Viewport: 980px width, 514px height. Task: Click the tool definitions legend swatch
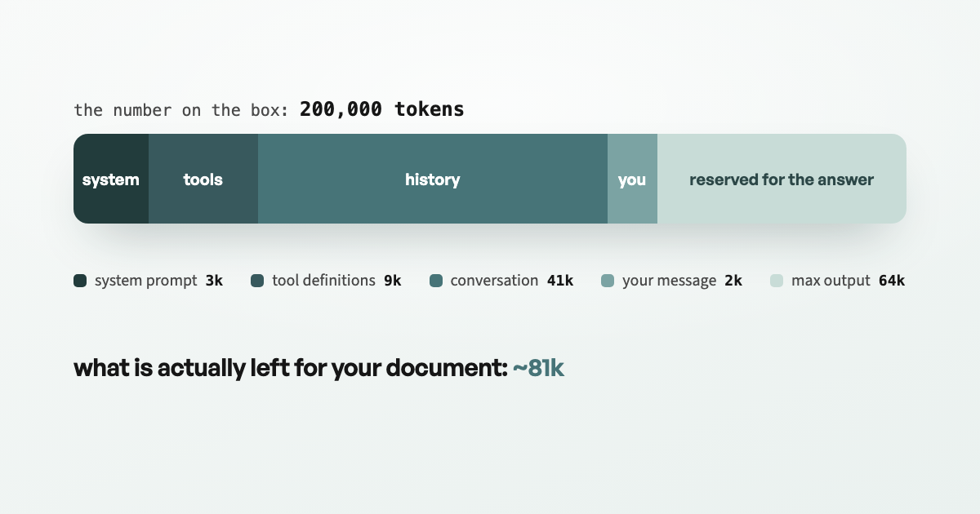tap(257, 281)
